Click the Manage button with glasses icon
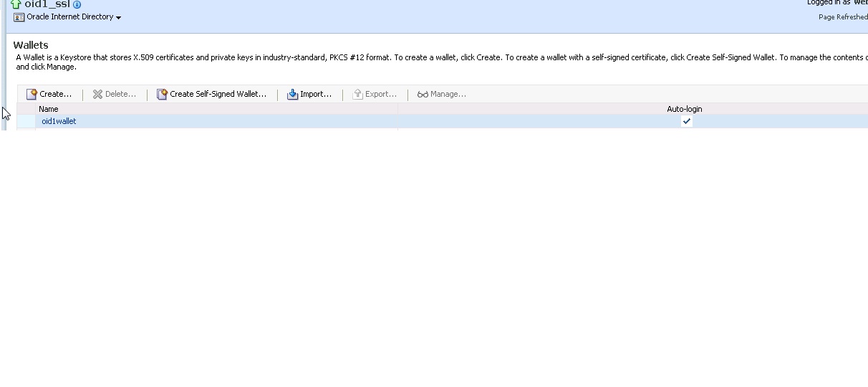Image resolution: width=868 pixels, height=387 pixels. click(441, 94)
